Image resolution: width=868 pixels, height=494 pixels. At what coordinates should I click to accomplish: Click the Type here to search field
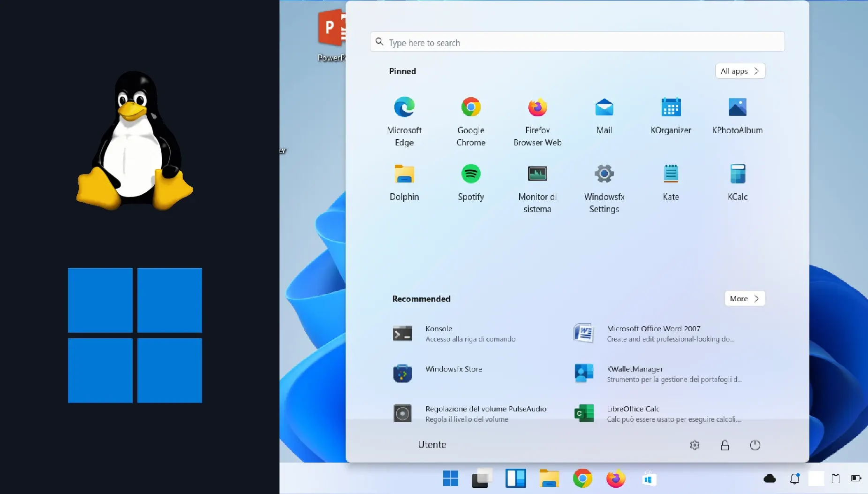coord(577,43)
